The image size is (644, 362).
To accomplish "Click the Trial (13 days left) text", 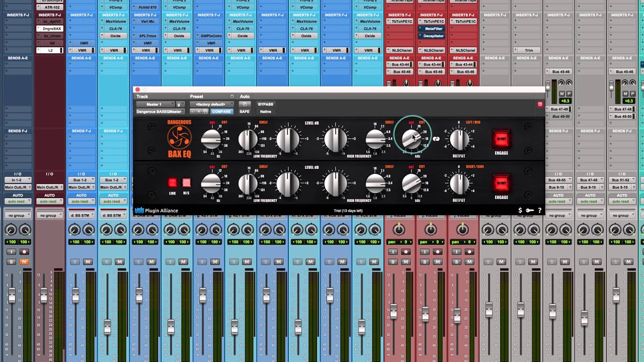I will [348, 211].
